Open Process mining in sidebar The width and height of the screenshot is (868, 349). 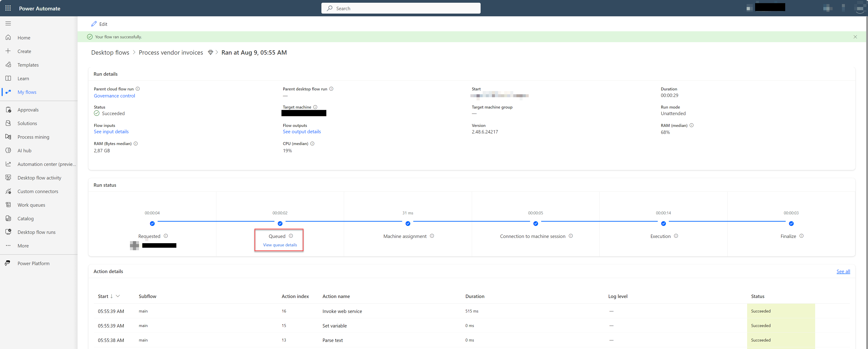click(x=33, y=137)
